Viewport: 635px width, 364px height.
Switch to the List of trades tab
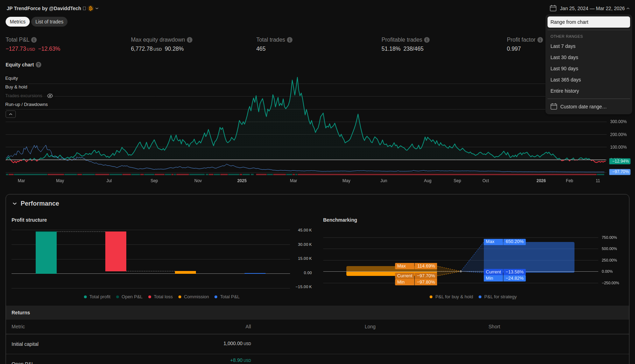pos(49,22)
